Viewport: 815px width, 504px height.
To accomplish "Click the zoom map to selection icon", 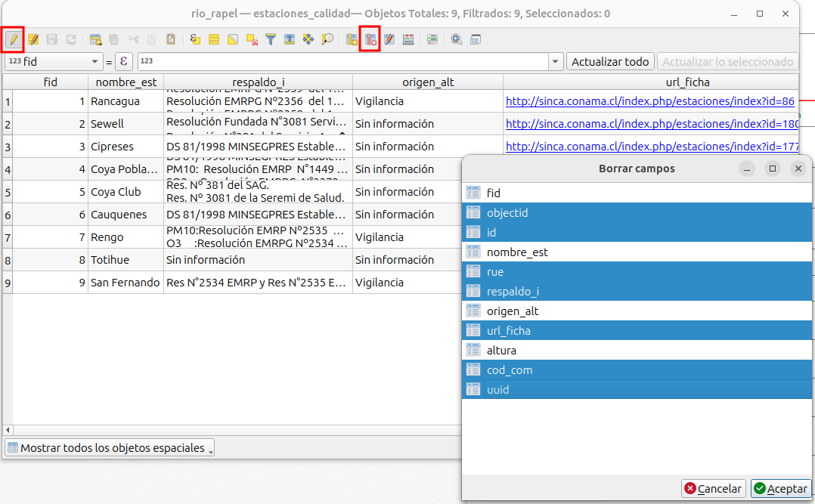I will [327, 39].
